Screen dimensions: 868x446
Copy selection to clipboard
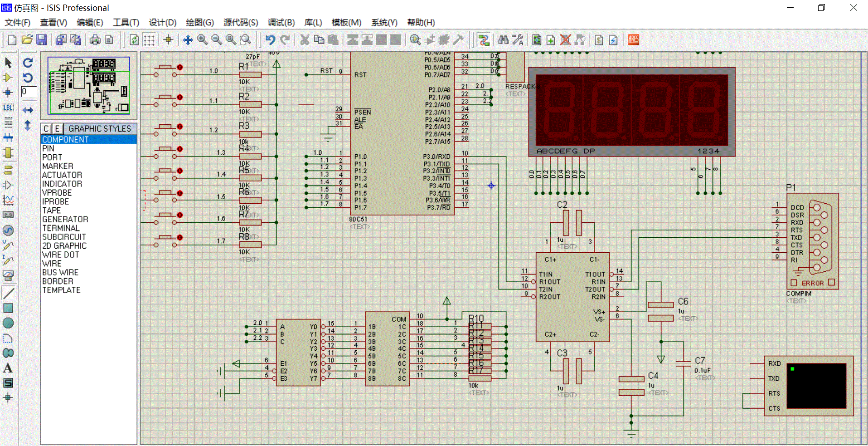319,40
